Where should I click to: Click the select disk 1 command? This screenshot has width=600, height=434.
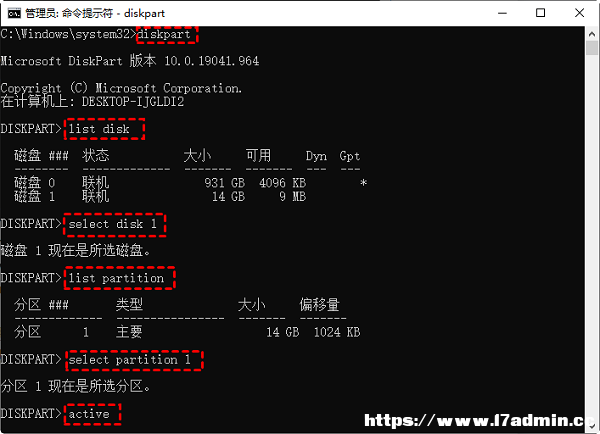[113, 224]
